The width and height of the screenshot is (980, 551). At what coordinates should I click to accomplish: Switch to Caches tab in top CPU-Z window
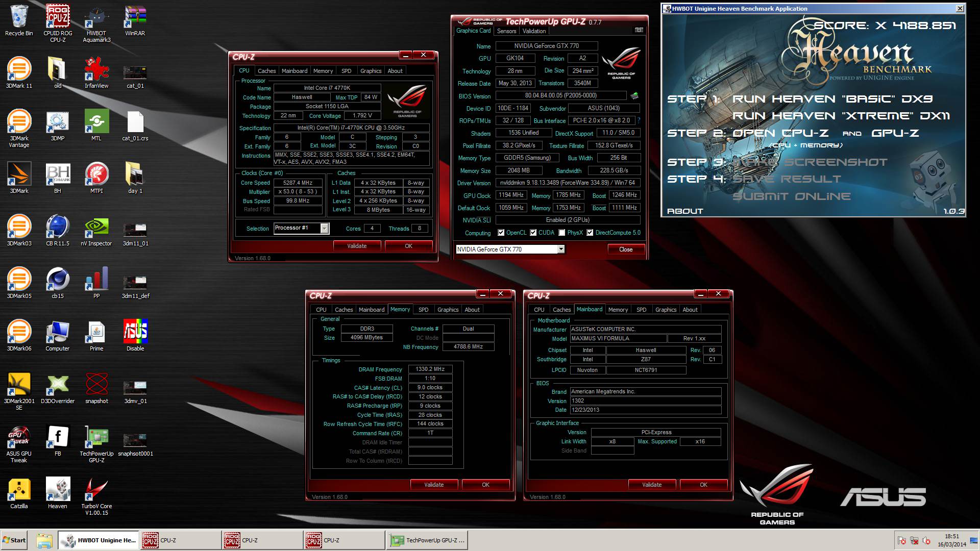pos(266,71)
